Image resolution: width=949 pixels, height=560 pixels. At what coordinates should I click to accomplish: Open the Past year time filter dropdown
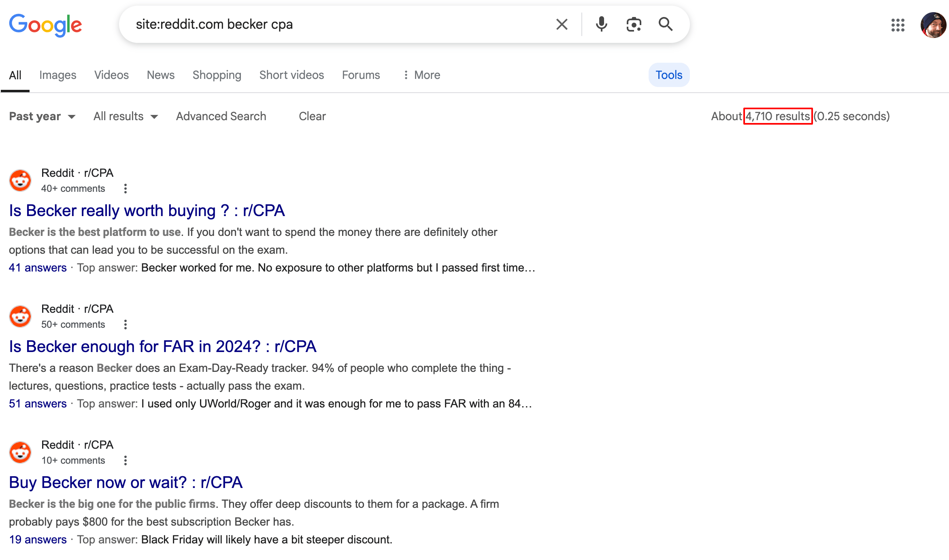43,117
